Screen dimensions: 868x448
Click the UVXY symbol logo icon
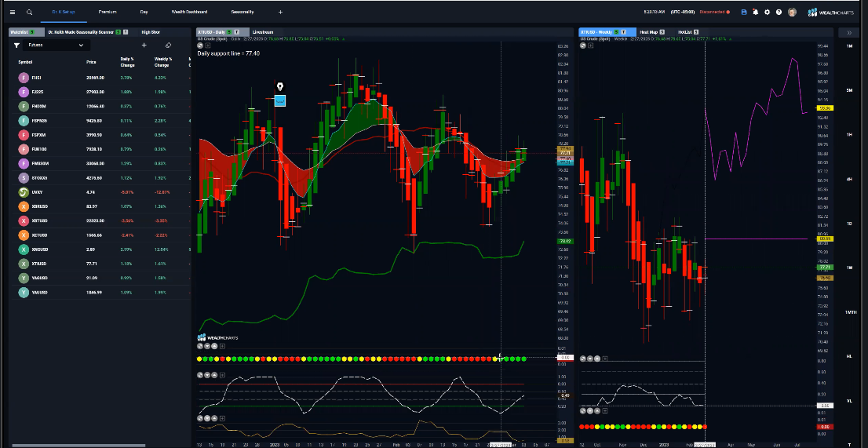point(24,192)
